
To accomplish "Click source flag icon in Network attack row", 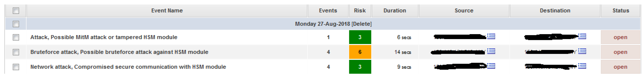I will [491, 66].
